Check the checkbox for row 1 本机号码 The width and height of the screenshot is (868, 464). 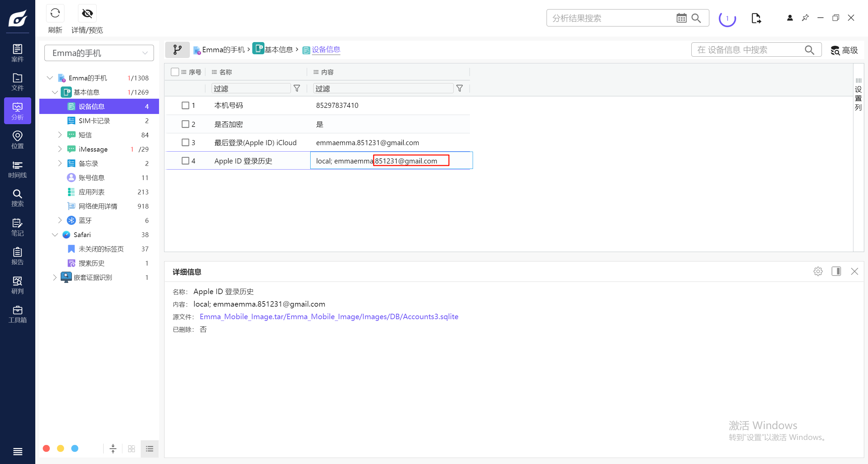[185, 105]
